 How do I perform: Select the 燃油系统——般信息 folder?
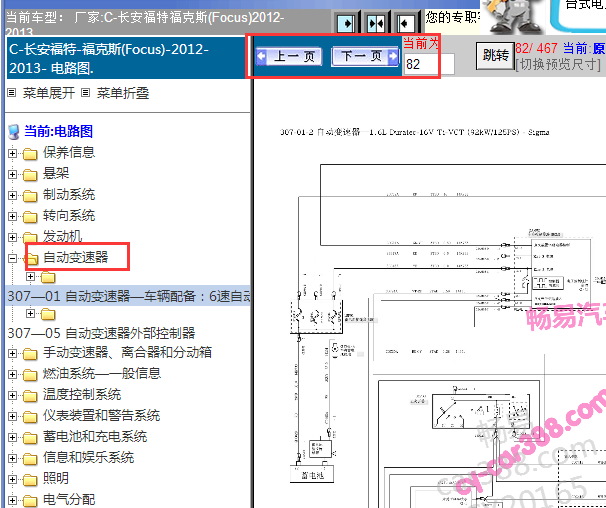pyautogui.click(x=102, y=373)
